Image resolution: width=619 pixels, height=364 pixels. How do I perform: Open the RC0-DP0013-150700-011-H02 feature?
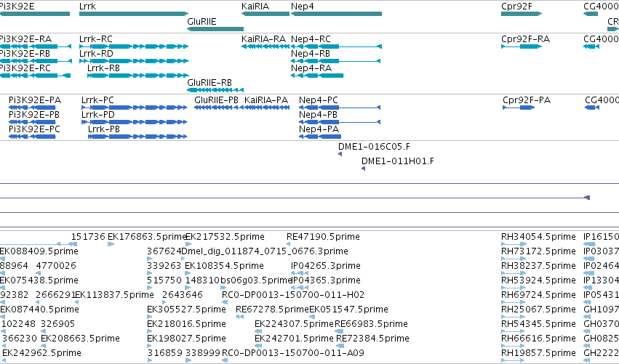pyautogui.click(x=293, y=295)
